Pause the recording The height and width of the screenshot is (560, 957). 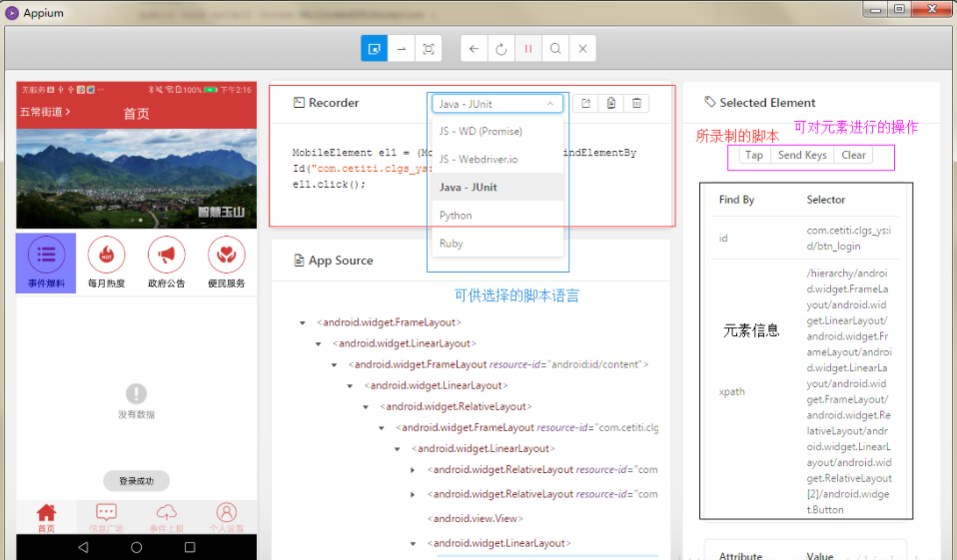click(x=528, y=49)
